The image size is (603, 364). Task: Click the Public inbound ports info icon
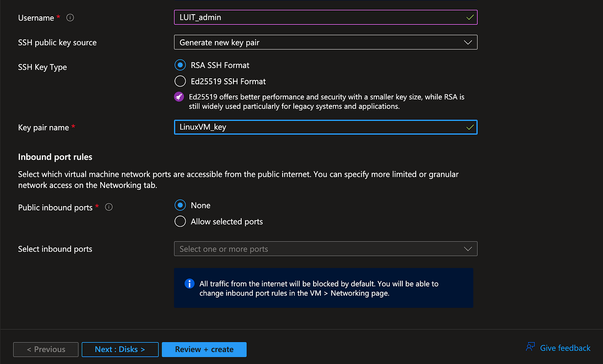(x=109, y=207)
